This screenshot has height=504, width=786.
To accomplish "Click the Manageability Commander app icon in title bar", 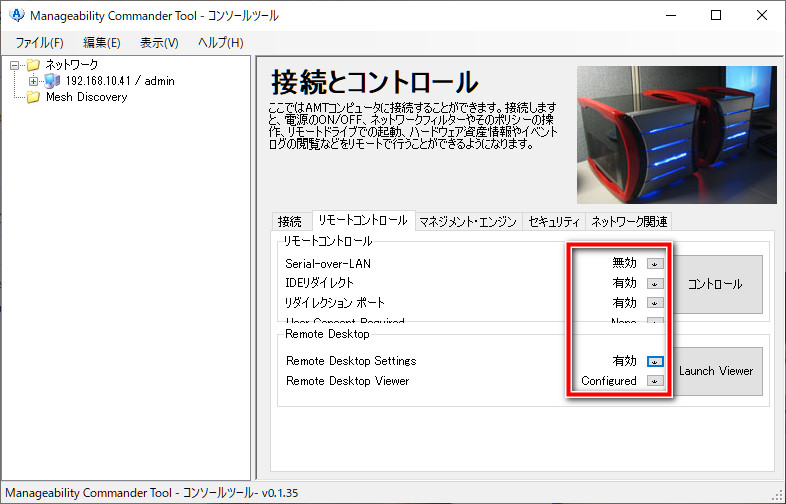I will click(17, 15).
